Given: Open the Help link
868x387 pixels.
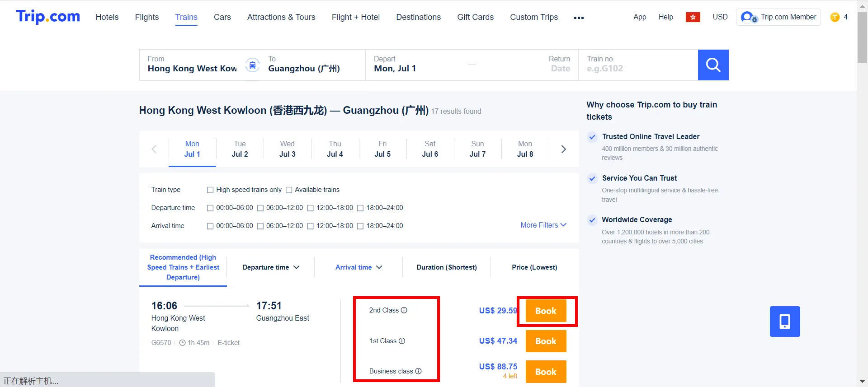Looking at the screenshot, I should (665, 17).
